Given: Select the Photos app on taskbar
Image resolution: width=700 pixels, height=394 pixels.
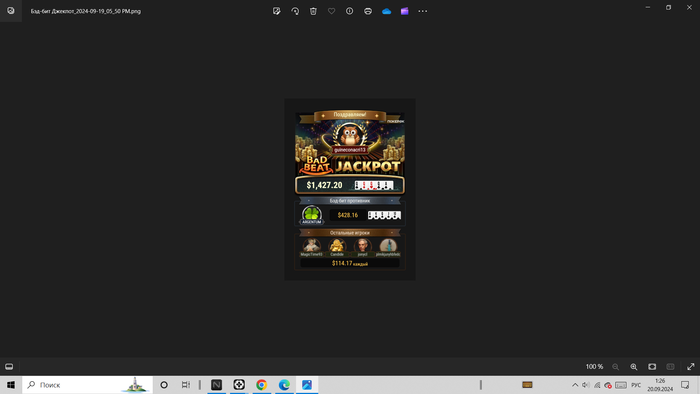Looking at the screenshot, I should click(x=307, y=385).
